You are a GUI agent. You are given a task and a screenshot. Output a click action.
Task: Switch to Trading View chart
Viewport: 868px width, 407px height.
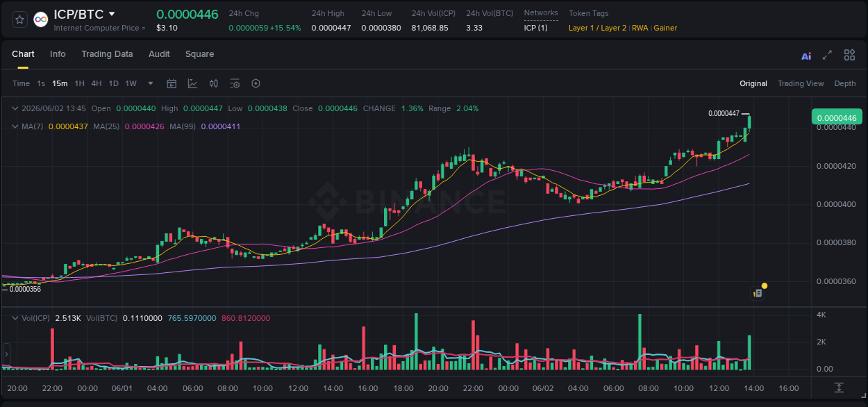(801, 83)
